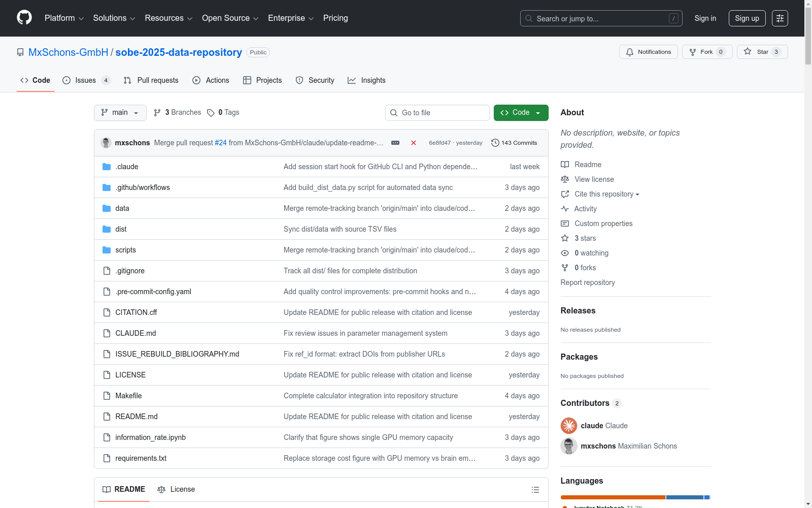Switch to the Issues tab

[x=86, y=80]
